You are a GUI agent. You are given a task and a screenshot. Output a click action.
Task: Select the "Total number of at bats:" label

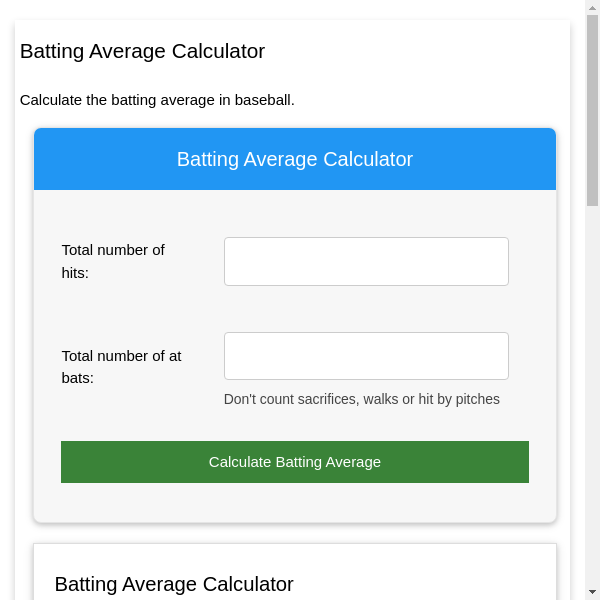[121, 366]
